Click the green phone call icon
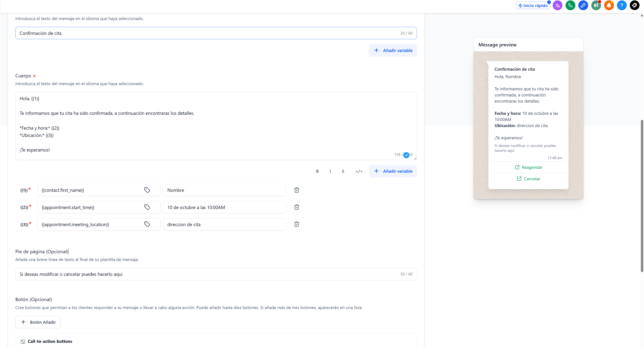This screenshot has width=644, height=348. 570,5
